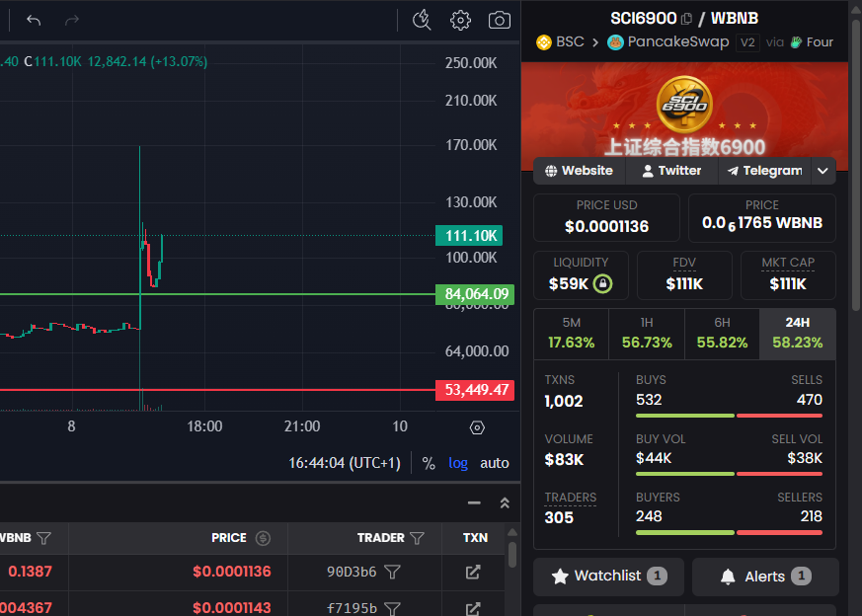The width and height of the screenshot is (862, 616).
Task: Filter the WBNB column in trades table
Action: coord(43,538)
